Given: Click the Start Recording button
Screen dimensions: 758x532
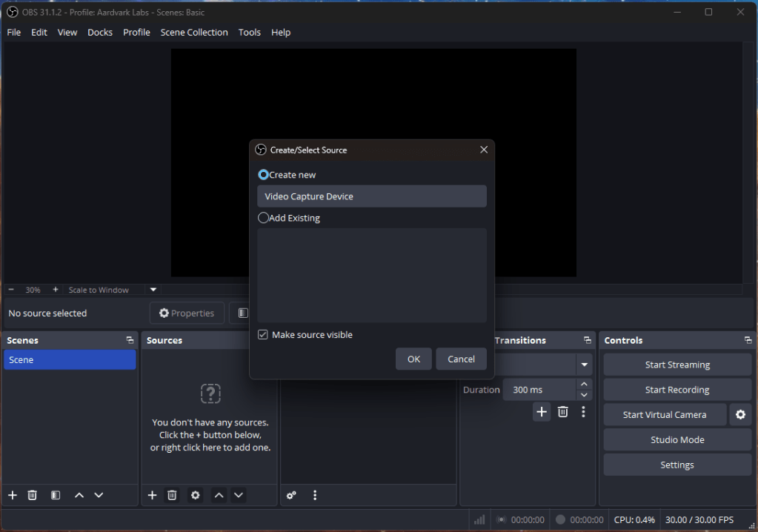Looking at the screenshot, I should pos(677,390).
